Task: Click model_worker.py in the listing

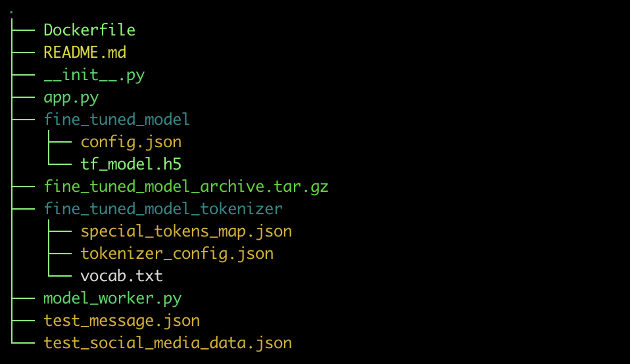Action: [112, 298]
